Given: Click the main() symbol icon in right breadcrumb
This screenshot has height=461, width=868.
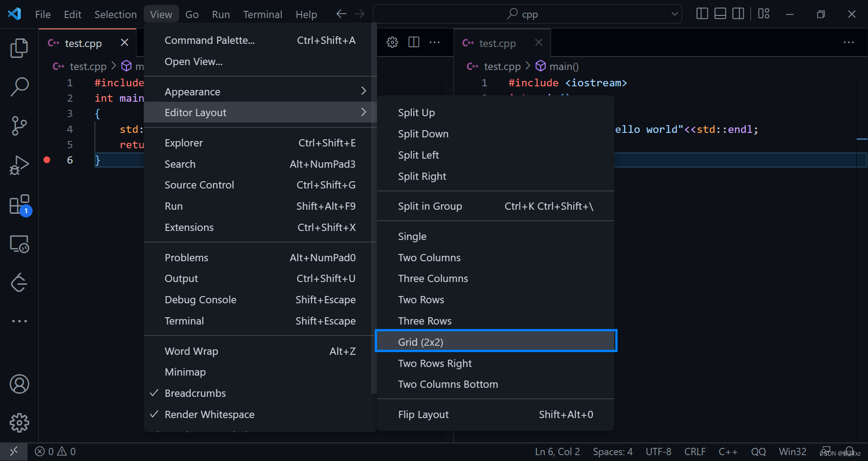Looking at the screenshot, I should 541,66.
